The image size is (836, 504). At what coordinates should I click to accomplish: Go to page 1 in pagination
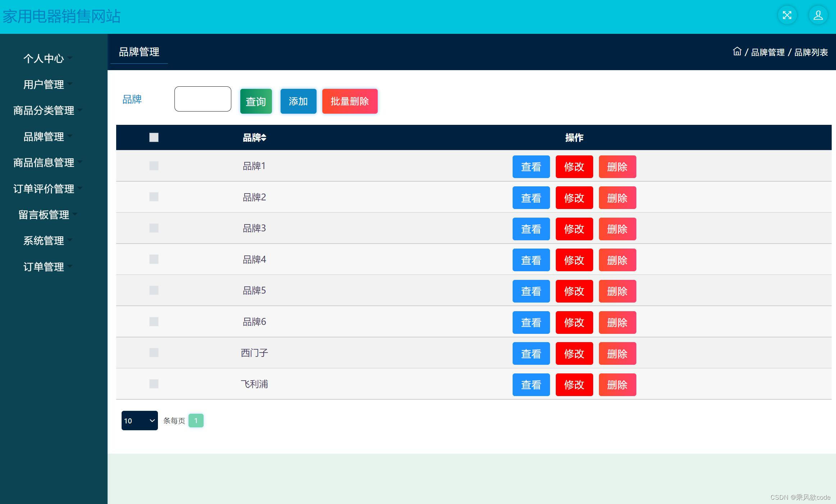196,421
